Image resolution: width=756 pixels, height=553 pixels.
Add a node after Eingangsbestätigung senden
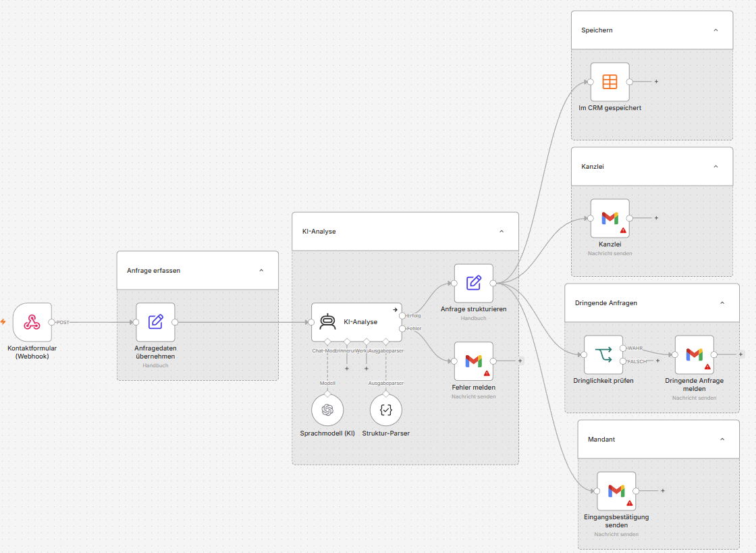click(x=663, y=491)
